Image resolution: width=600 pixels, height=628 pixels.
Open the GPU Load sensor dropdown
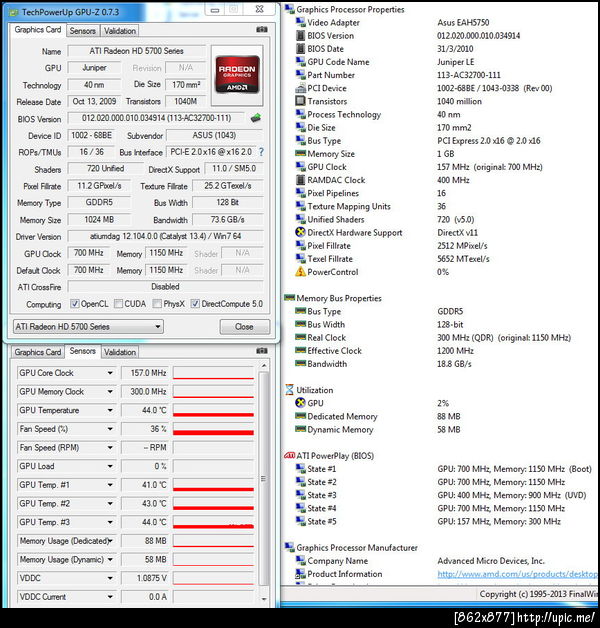click(110, 466)
